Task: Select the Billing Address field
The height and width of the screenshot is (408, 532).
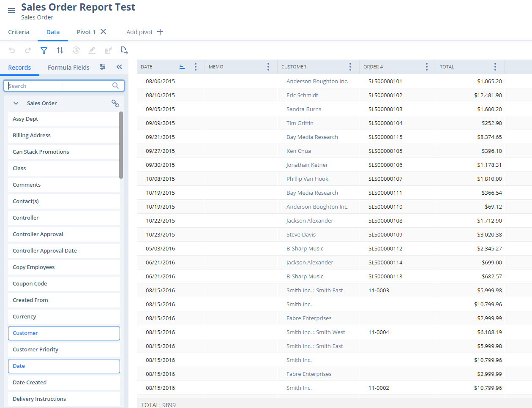Action: [x=64, y=136]
